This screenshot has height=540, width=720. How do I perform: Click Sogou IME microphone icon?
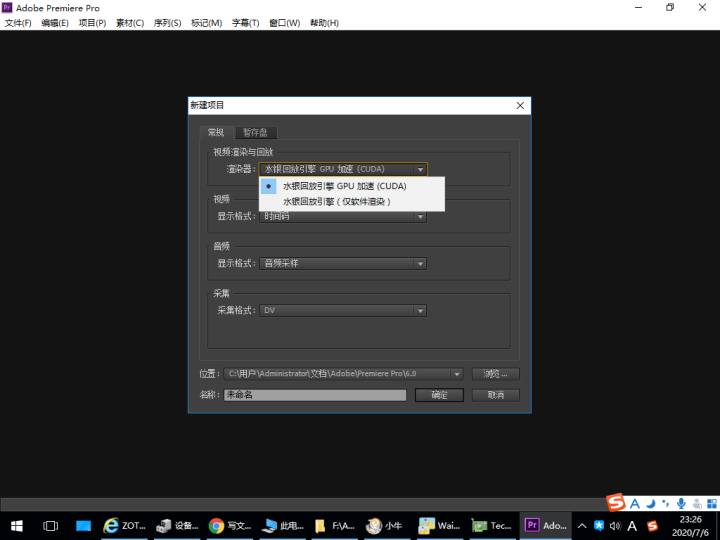[x=681, y=504]
